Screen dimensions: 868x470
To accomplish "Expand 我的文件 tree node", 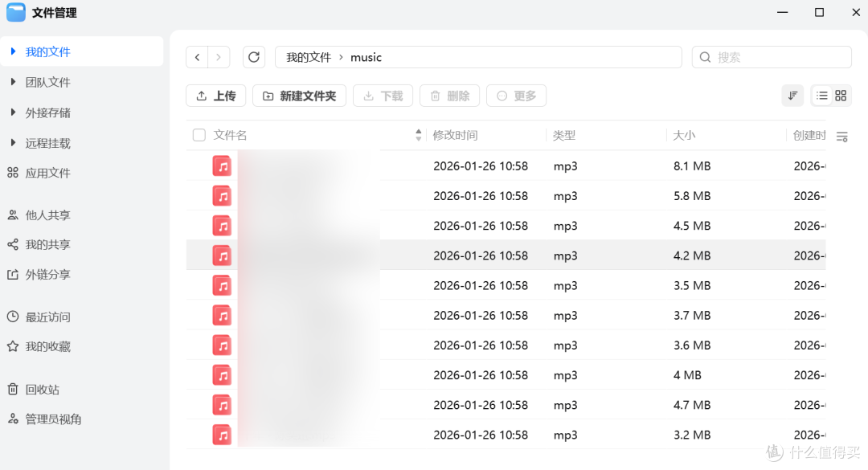I will [14, 51].
